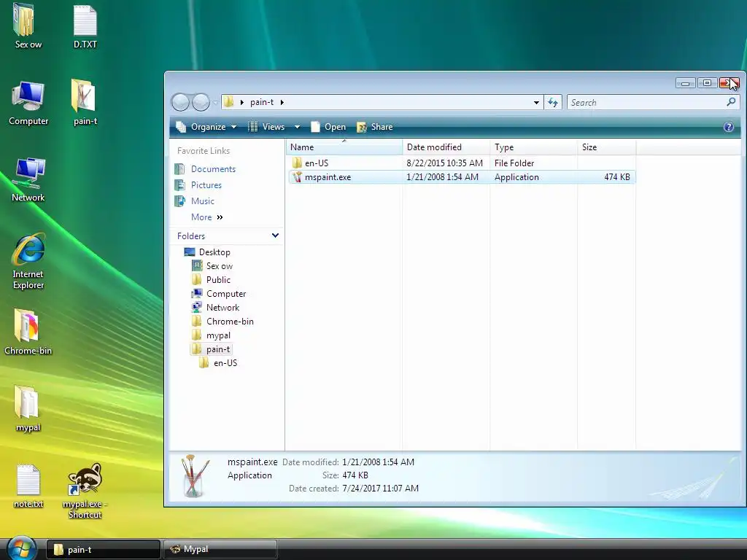Click the arrow before pain-t in the breadcrumb
This screenshot has width=747, height=560.
point(242,102)
